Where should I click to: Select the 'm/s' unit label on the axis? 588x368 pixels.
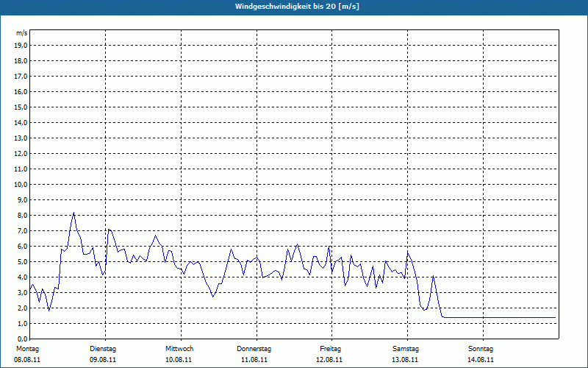(x=22, y=33)
